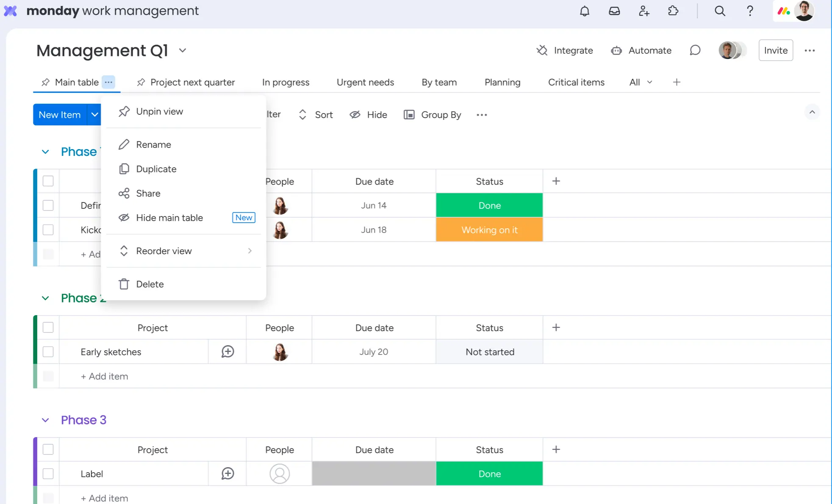Click the search magnifier icon
Image resolution: width=832 pixels, height=504 pixels.
click(x=720, y=11)
